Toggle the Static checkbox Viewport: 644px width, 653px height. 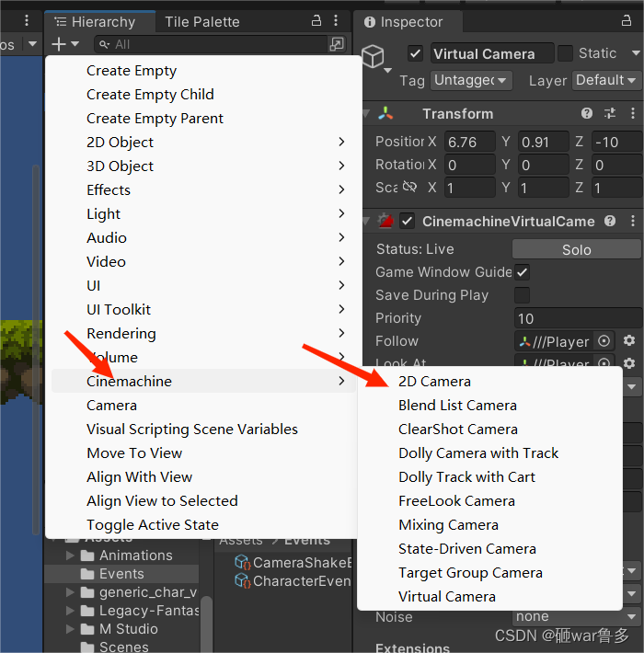pyautogui.click(x=565, y=53)
